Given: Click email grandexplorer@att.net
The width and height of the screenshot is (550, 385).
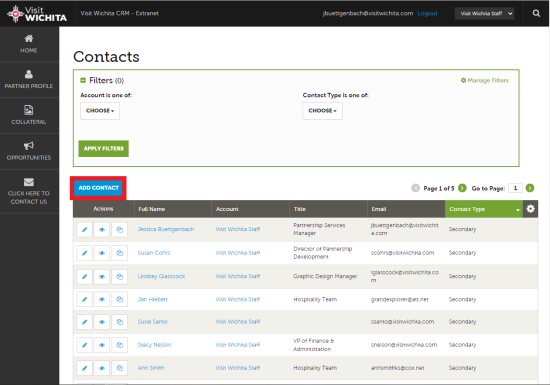Looking at the screenshot, I should [x=400, y=299].
